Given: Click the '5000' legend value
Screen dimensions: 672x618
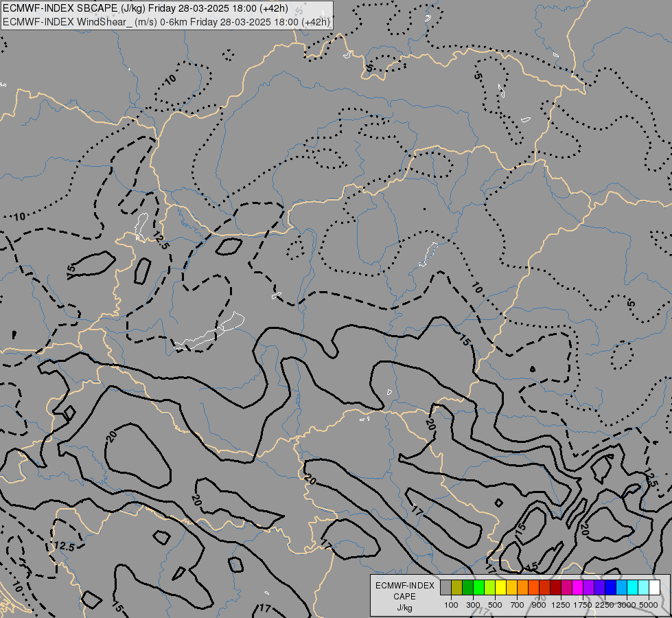Looking at the screenshot, I should tap(649, 605).
